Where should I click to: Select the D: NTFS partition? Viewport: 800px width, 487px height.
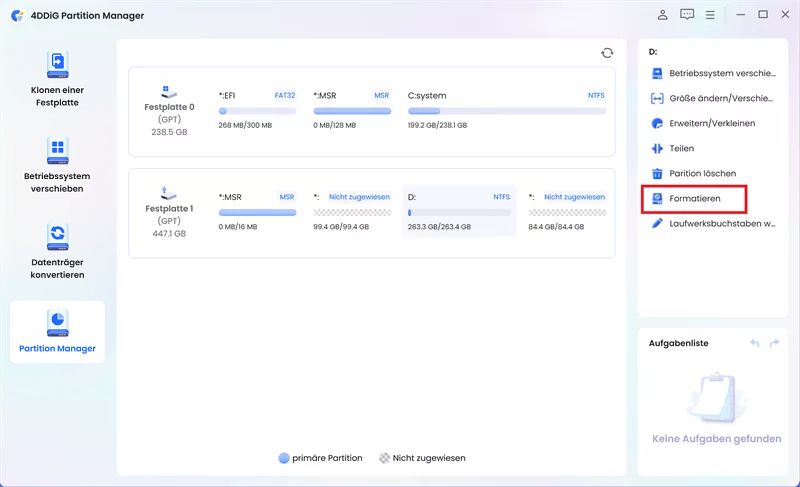[459, 212]
